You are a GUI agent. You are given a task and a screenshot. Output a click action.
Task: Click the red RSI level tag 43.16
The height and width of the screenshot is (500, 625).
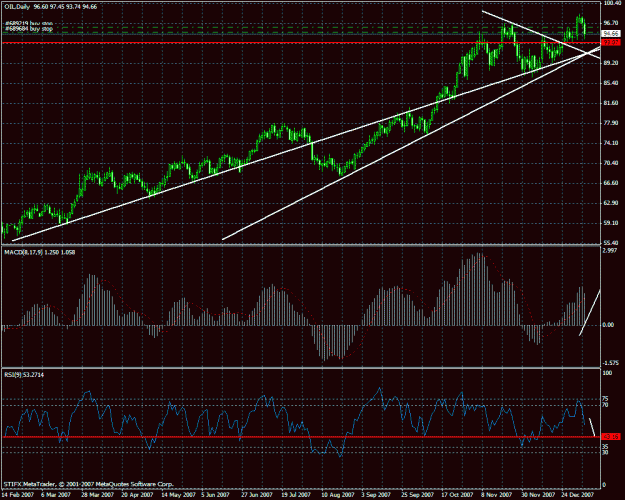[x=611, y=437]
